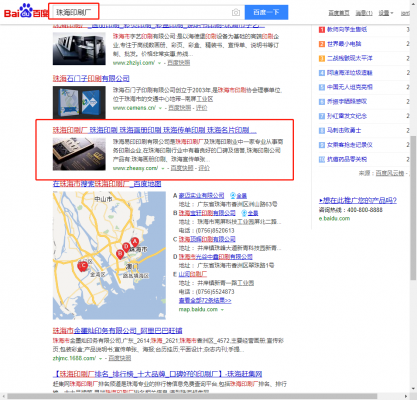Screen dimensions: 417x400
Task: Expand dropdown arrow next to zhjmc.1688.com
Action: 101,358
